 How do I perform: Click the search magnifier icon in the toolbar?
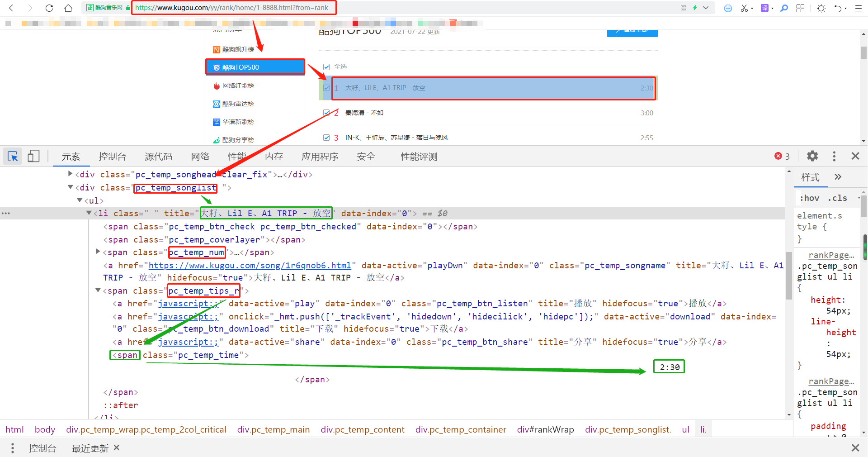tap(785, 8)
